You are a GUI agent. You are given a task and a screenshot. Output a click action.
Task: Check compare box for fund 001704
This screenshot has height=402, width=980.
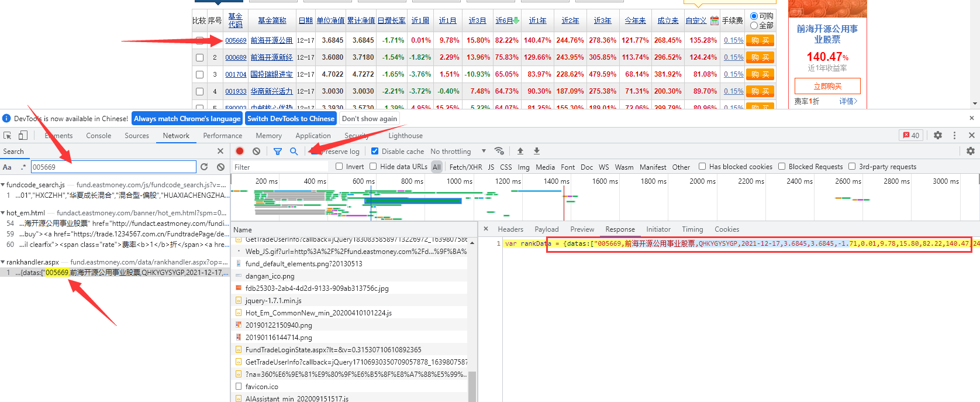point(199,74)
